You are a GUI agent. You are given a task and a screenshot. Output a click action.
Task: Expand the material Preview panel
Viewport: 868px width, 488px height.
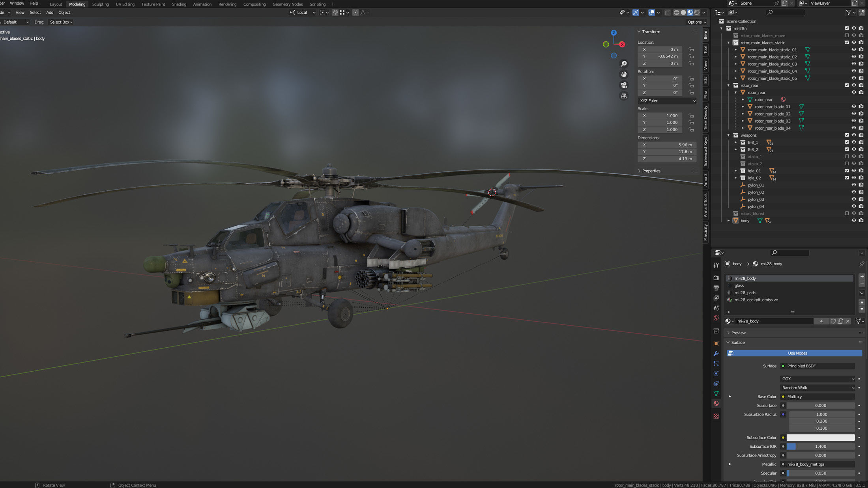pos(728,333)
